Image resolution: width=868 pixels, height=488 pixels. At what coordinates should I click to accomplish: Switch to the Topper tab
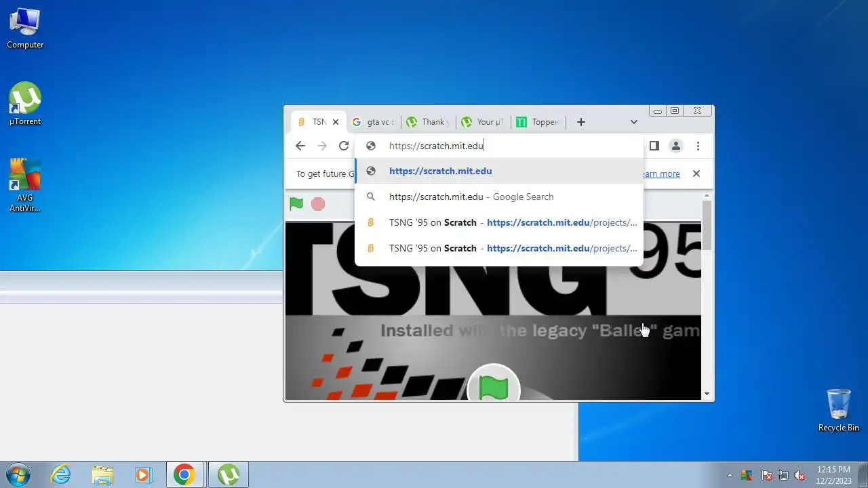tap(538, 122)
